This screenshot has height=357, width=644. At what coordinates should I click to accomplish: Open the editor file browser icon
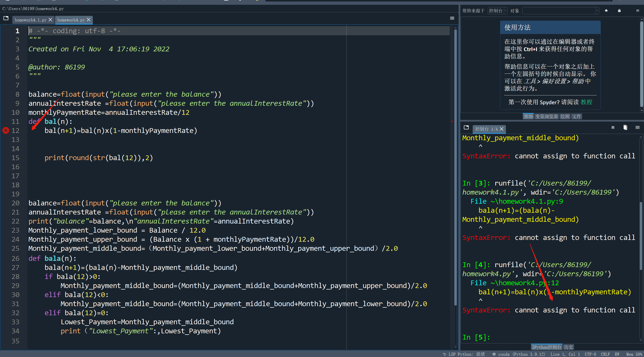tap(6, 18)
